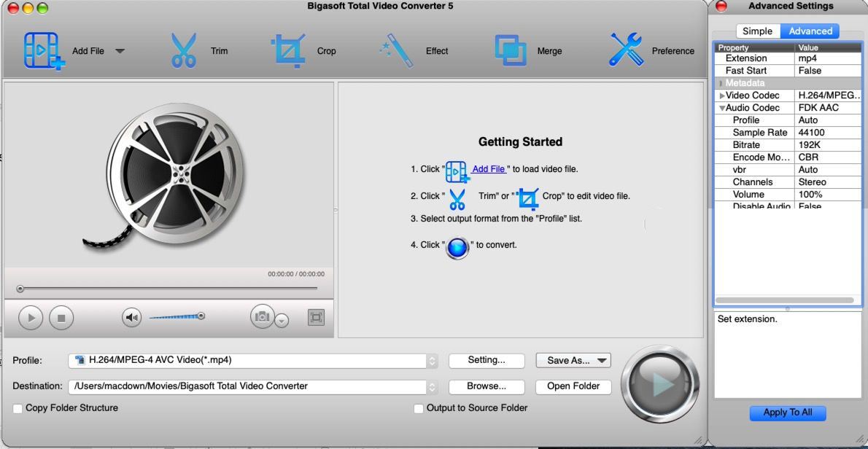This screenshot has width=868, height=449.
Task: Enable Copy Folder Structure checkbox
Action: coord(18,409)
